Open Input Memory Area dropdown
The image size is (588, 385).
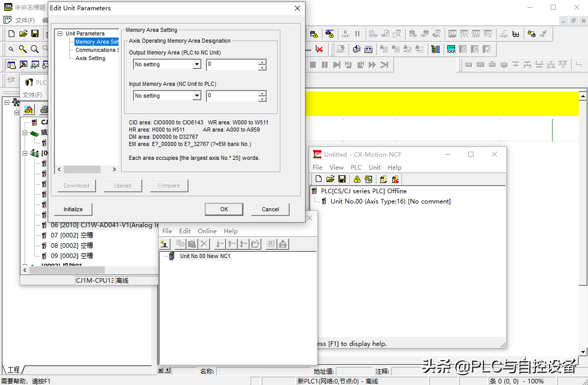[196, 96]
